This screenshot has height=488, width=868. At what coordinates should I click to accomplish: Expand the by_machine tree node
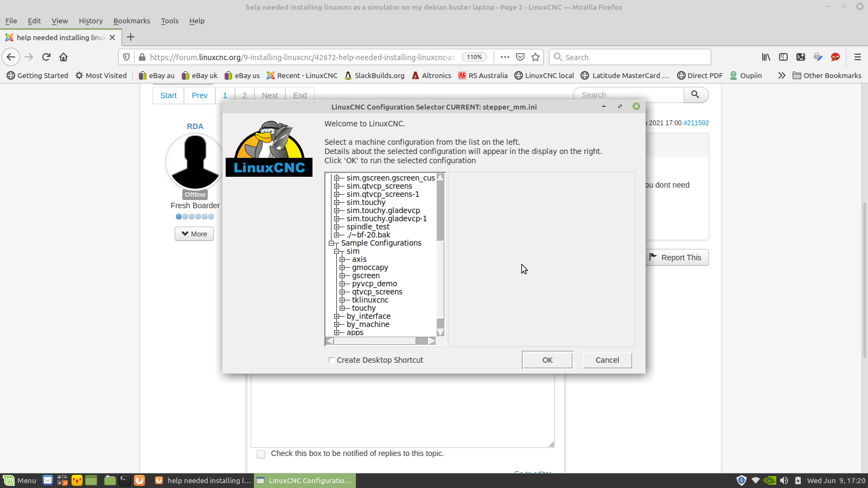[337, 325]
